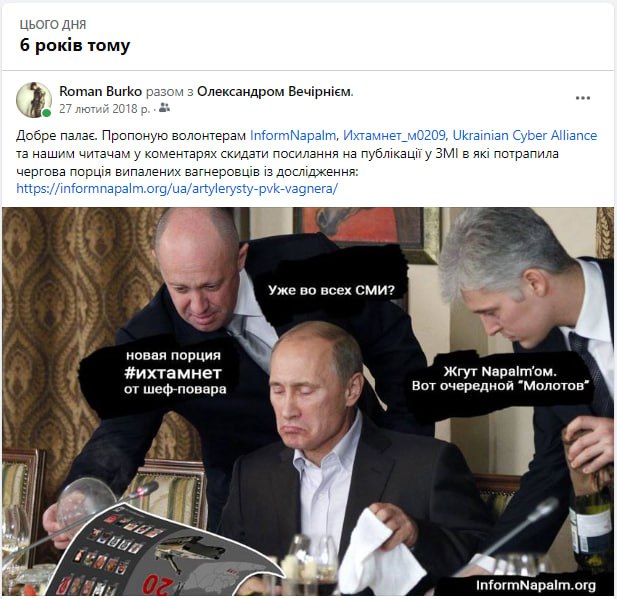
Task: Open the InformNapalm page mention
Action: point(293,135)
